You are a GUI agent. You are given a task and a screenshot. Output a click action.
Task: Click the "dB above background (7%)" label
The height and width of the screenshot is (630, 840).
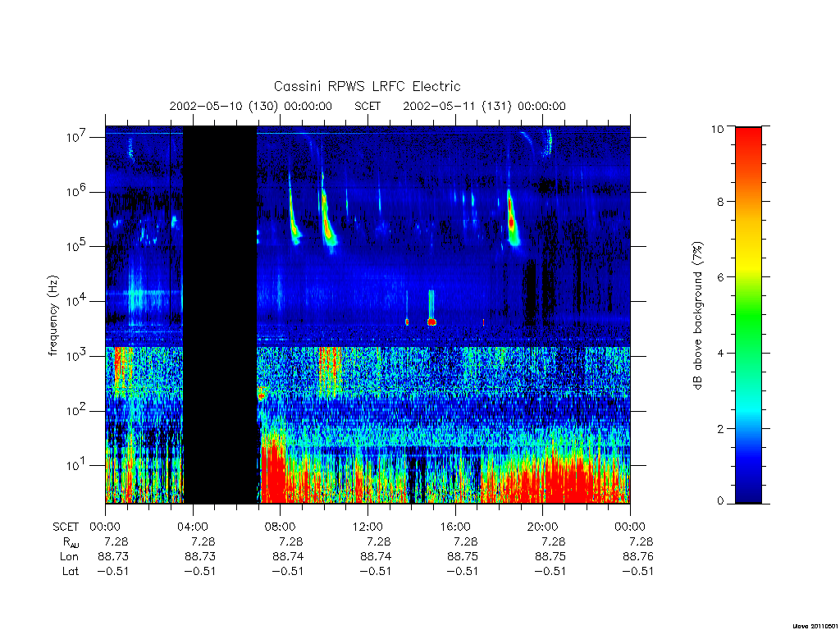point(697,316)
